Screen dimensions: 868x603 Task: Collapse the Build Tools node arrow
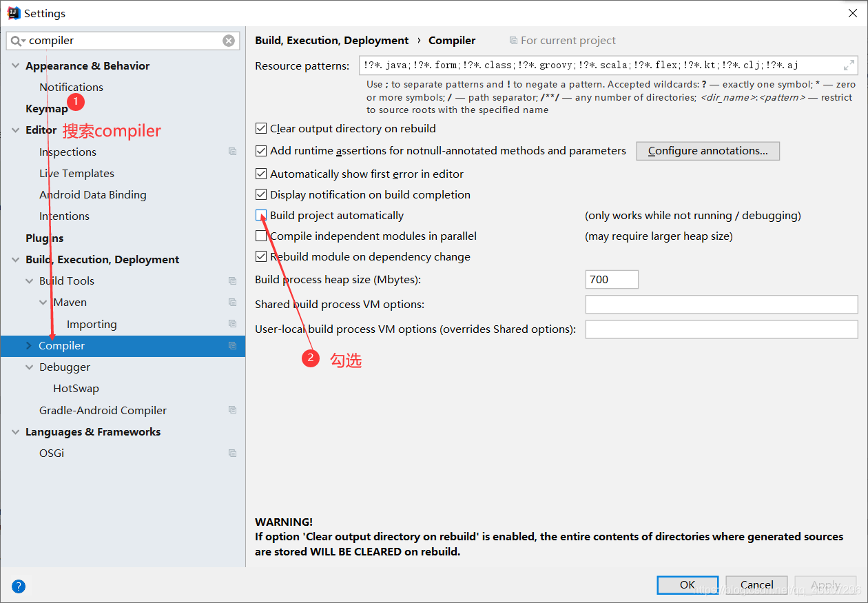(x=29, y=280)
